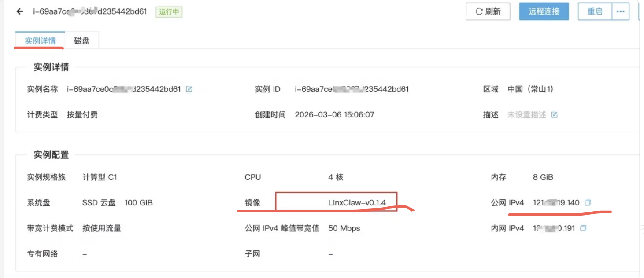Click the region value 中国（常山1）
This screenshot has height=278, width=644.
[530, 89]
